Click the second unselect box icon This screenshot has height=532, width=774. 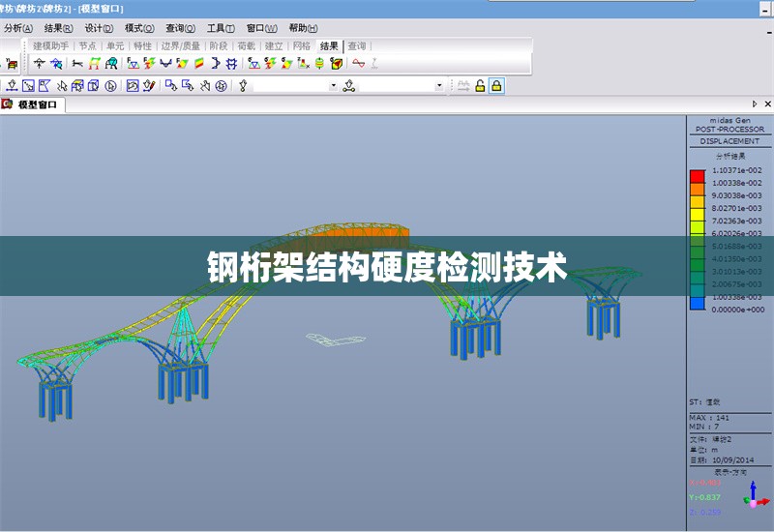pos(188,86)
